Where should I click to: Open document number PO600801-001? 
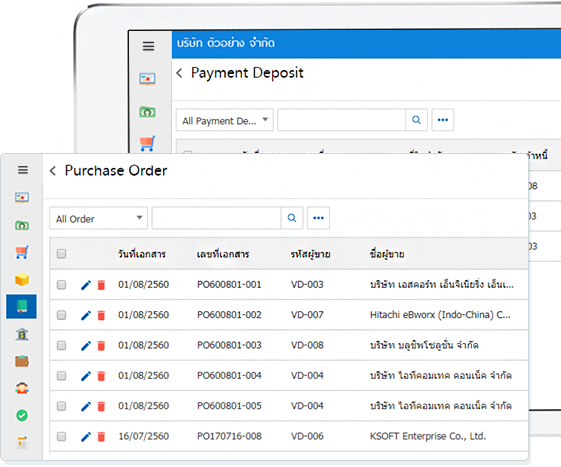[229, 284]
